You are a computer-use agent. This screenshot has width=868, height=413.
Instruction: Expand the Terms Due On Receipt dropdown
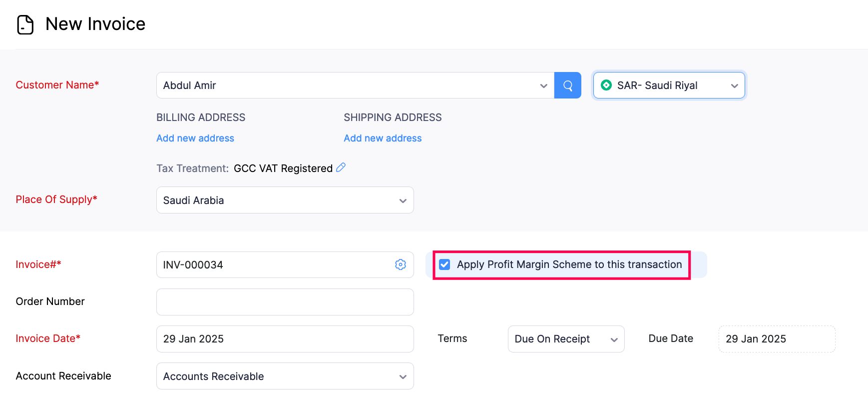click(x=566, y=339)
